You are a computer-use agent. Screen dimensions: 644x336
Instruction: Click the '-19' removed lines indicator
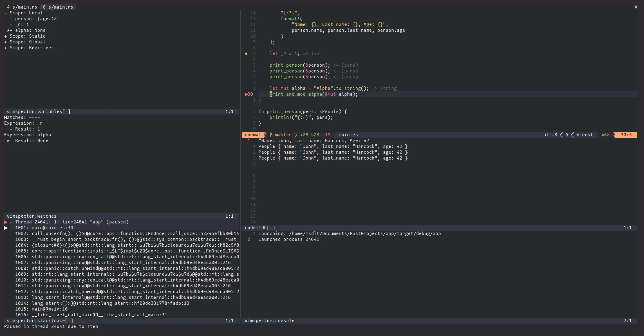click(x=326, y=135)
